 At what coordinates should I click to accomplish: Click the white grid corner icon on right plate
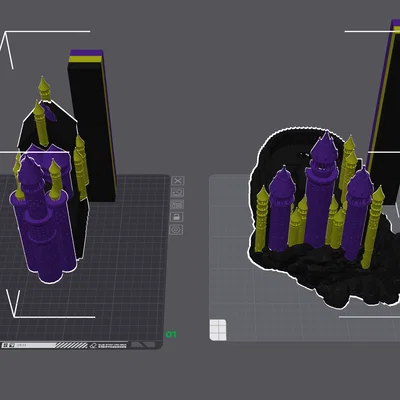(218, 330)
